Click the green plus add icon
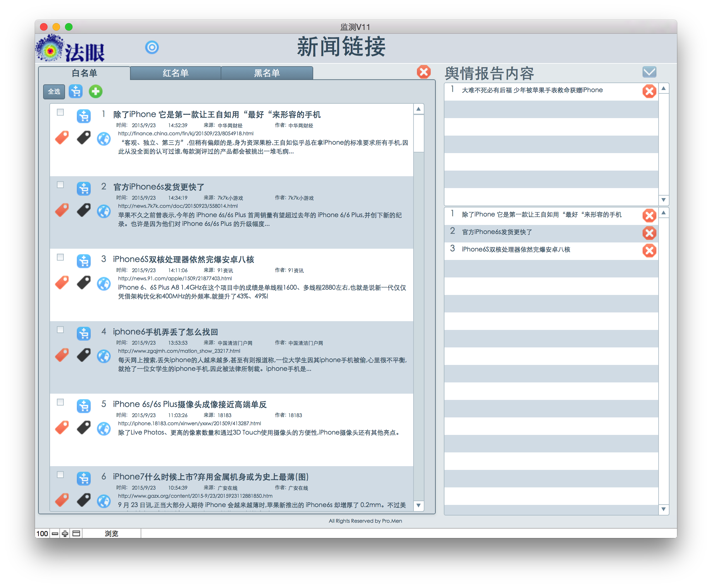The image size is (712, 588). coord(96,92)
